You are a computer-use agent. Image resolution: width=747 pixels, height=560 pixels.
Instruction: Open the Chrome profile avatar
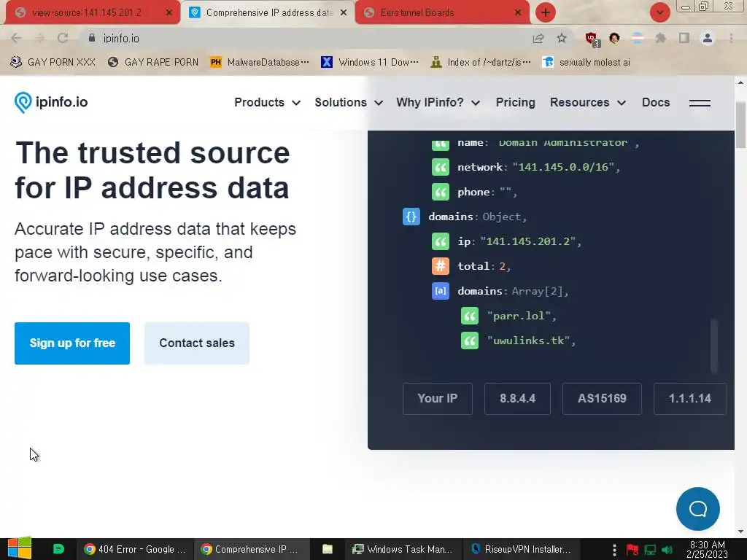[x=708, y=38]
